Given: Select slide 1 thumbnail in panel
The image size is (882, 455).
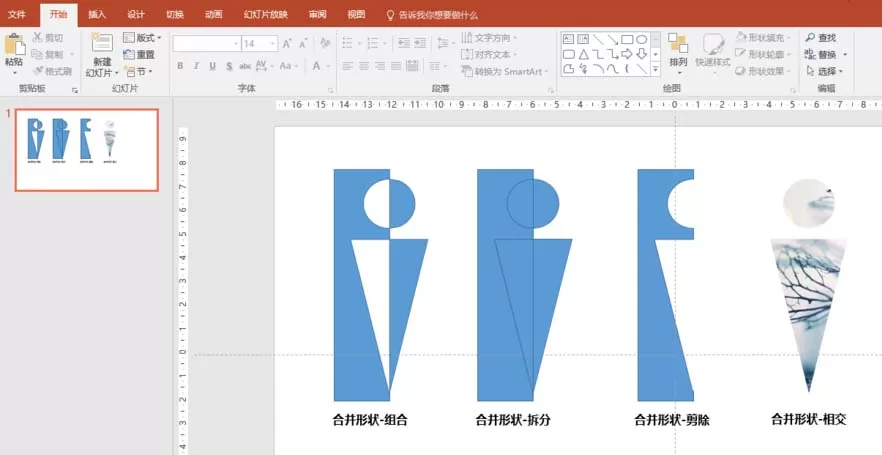Looking at the screenshot, I should (x=87, y=150).
